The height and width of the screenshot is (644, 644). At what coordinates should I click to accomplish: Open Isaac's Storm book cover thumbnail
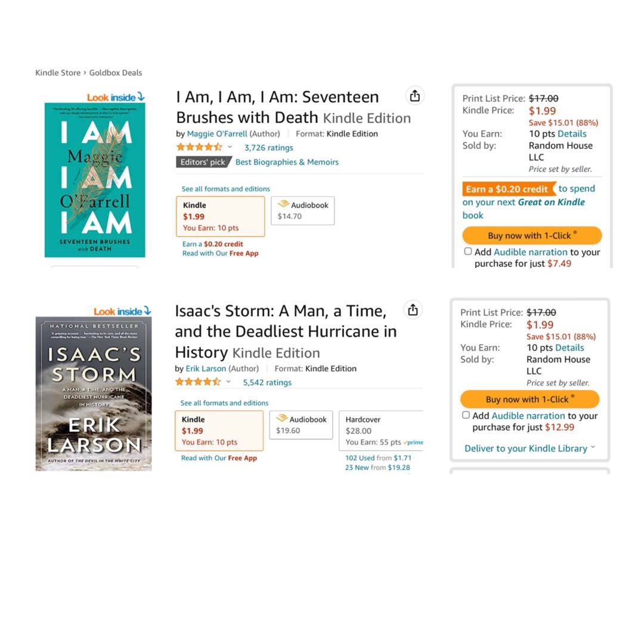pos(94,394)
